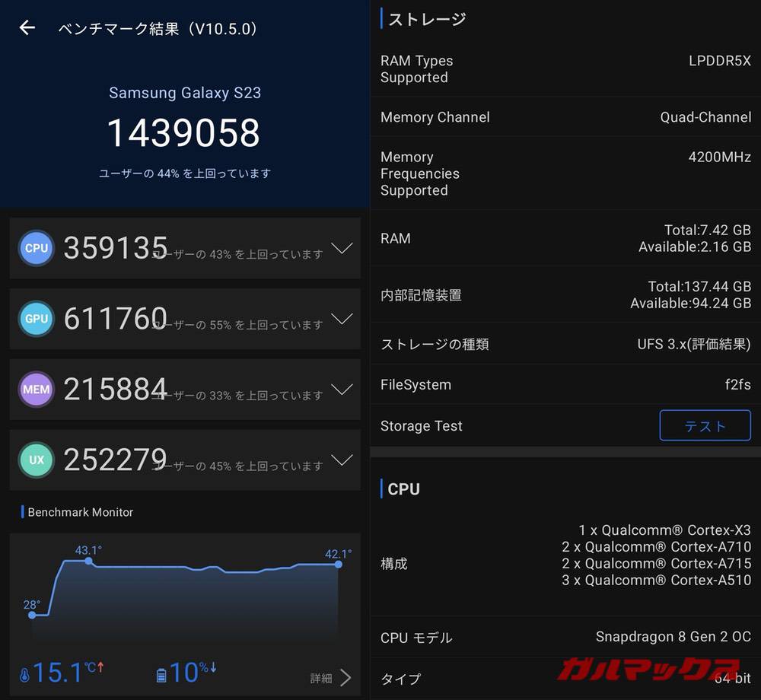761x700 pixels.
Task: Click the blue CPU score icon
Action: (x=37, y=248)
